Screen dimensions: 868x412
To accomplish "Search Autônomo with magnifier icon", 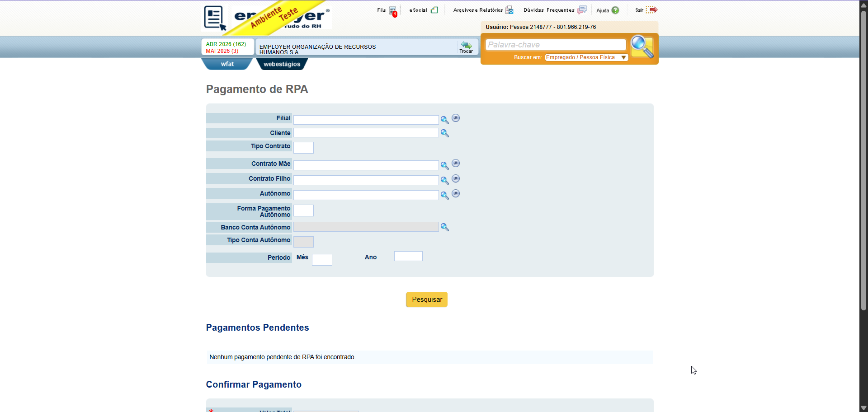I will [445, 196].
